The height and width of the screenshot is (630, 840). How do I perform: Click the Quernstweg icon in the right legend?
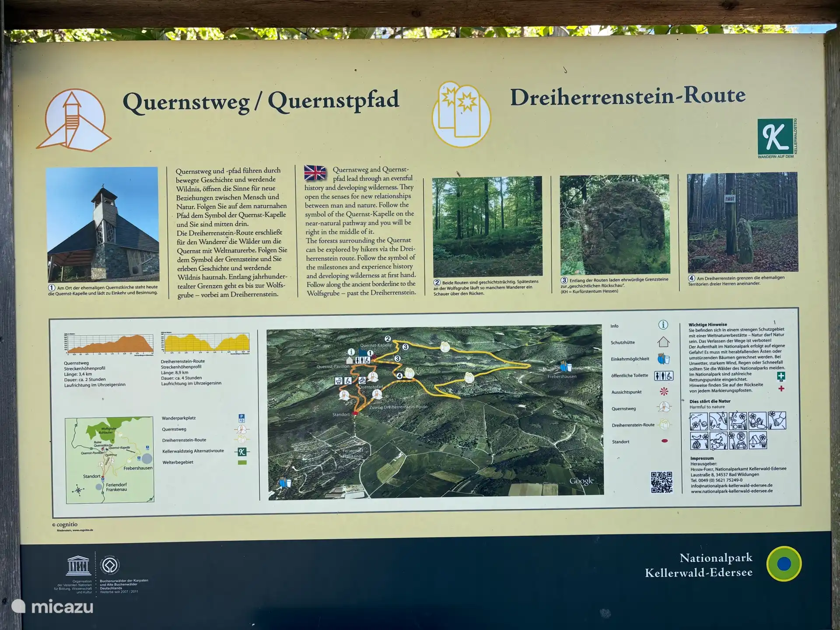pos(664,408)
